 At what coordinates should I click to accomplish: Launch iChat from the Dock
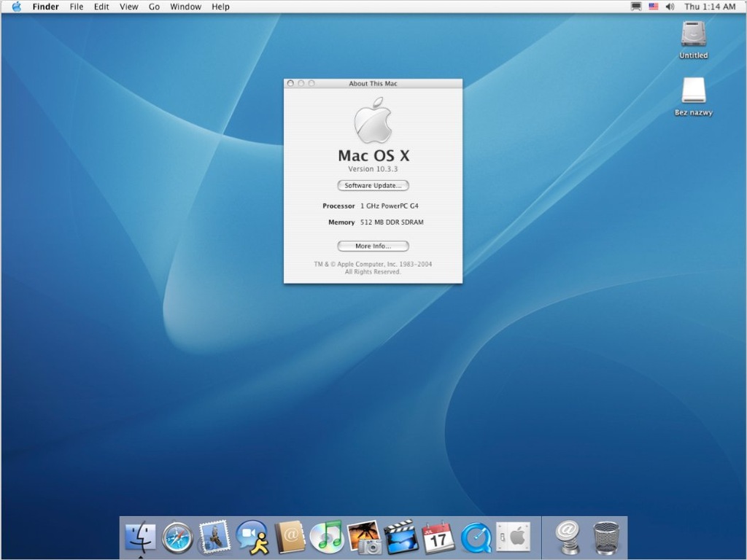pos(252,537)
